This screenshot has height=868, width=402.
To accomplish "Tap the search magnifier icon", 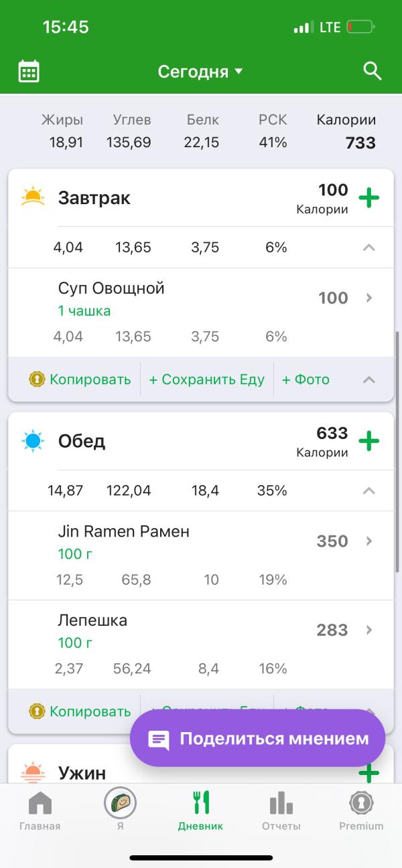I will [373, 71].
